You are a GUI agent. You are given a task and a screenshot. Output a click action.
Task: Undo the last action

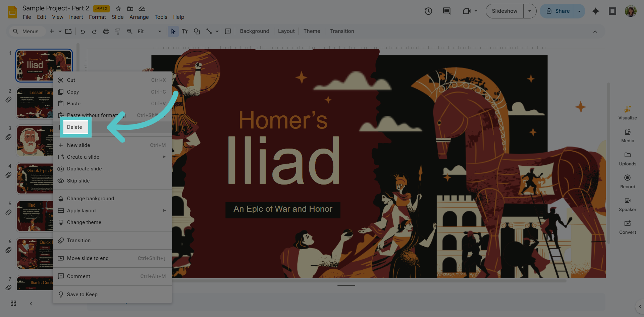[x=83, y=31]
